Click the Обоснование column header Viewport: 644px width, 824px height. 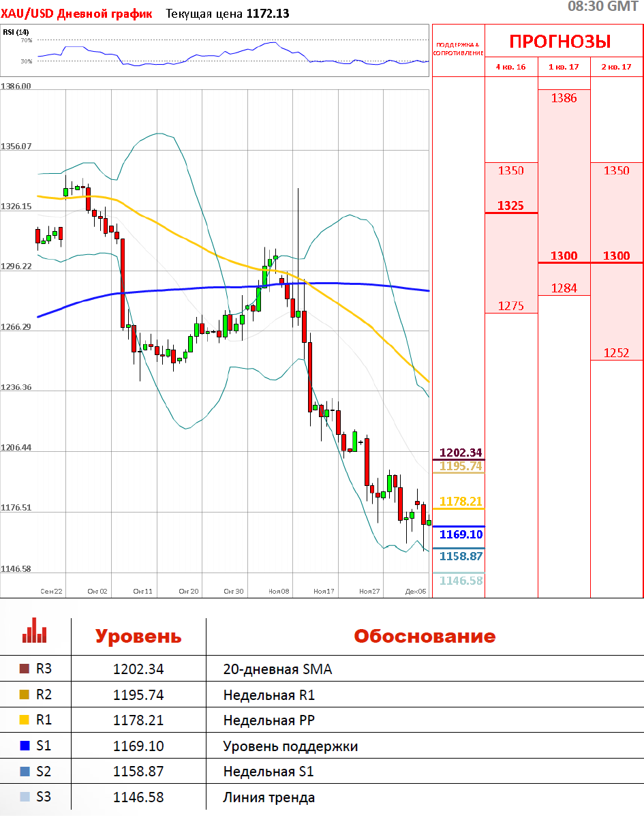[424, 637]
